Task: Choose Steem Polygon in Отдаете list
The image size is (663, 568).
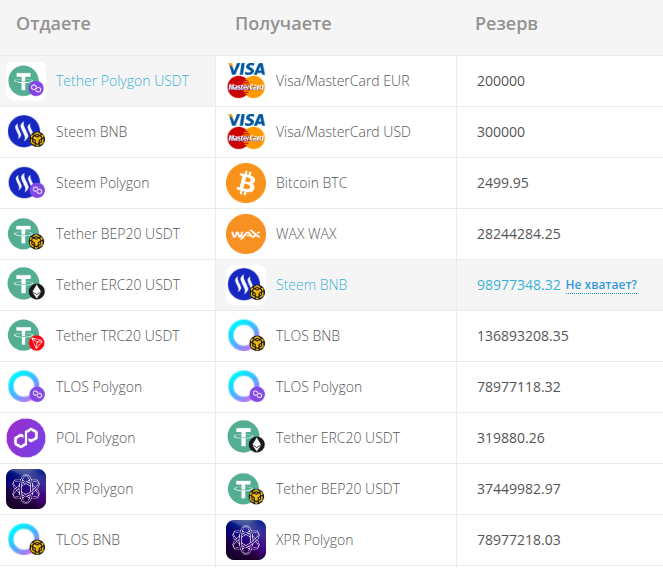Action: 102,183
